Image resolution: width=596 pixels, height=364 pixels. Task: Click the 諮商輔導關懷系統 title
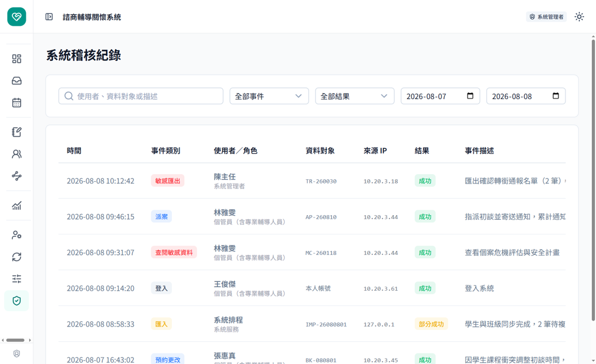click(92, 17)
